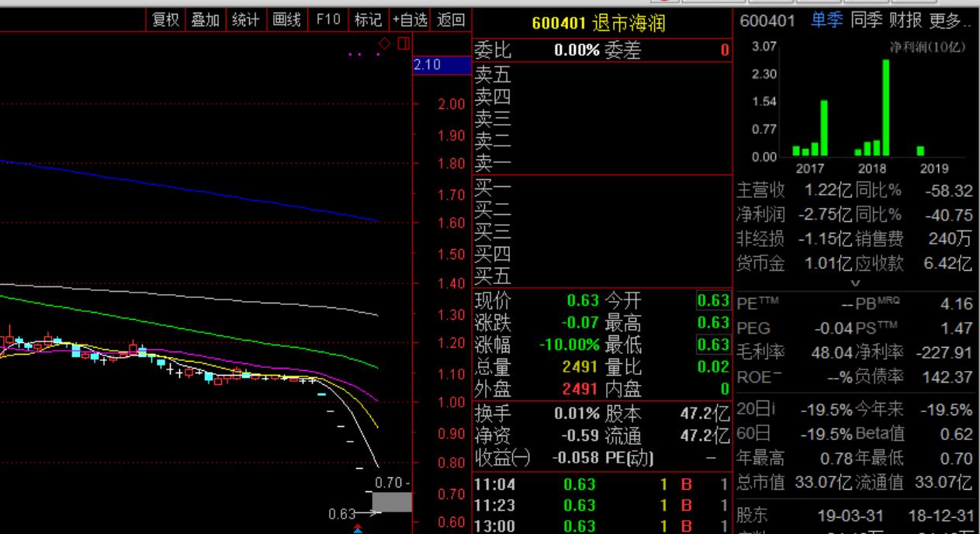This screenshot has height=534, width=980.
Task: Click 年最高 value 0.78
Action: coord(837,459)
